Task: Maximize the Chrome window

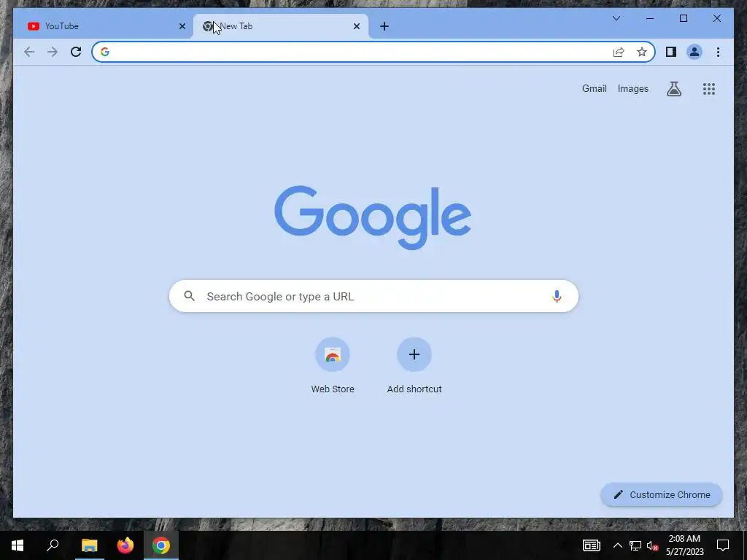Action: tap(683, 18)
